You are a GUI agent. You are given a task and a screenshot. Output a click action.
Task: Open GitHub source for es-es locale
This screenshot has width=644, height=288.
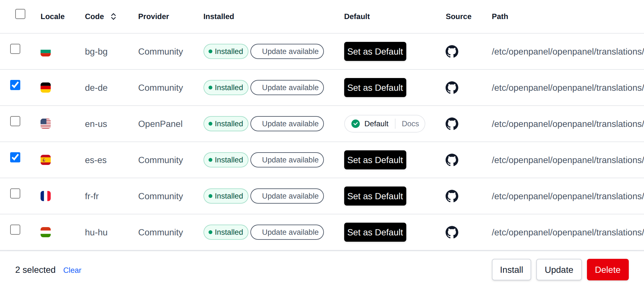click(x=452, y=160)
